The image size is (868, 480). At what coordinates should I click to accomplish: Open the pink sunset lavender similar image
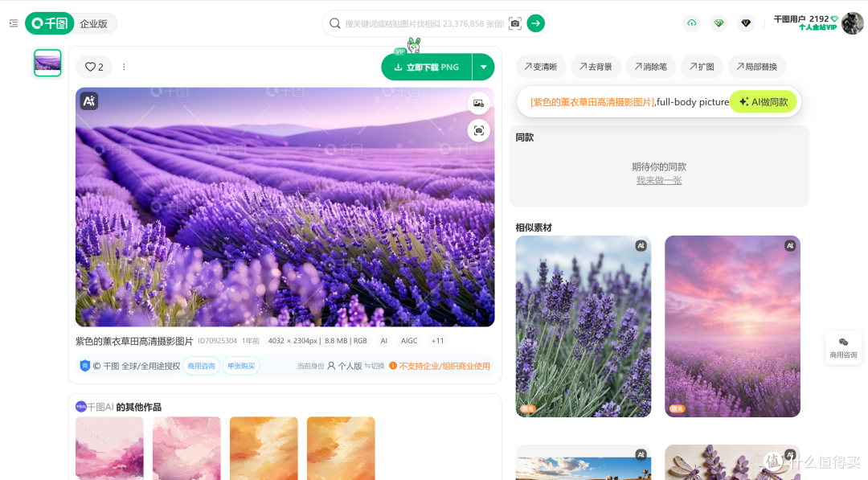point(732,326)
